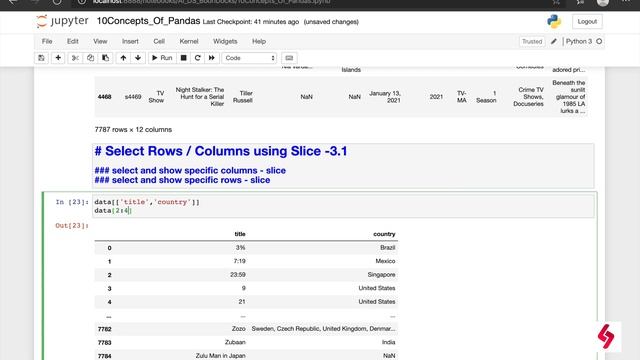
Task: Click the Trusted notebook button
Action: [532, 41]
